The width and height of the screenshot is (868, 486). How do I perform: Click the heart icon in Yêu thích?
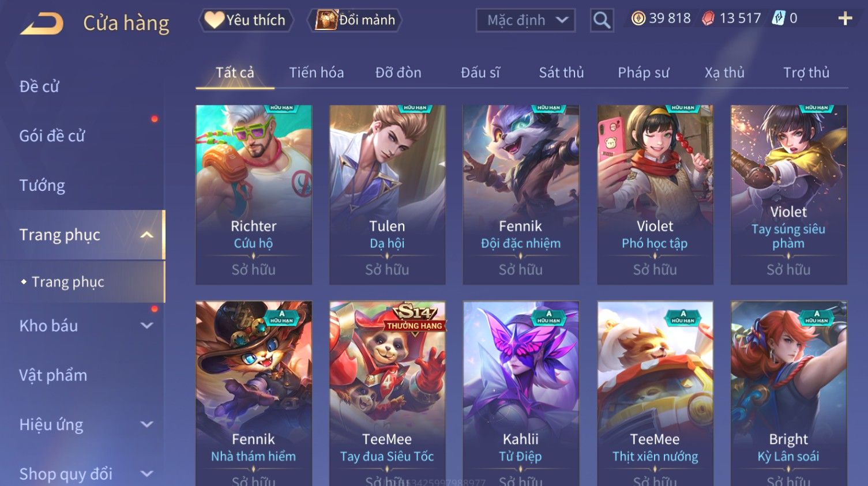(x=214, y=20)
